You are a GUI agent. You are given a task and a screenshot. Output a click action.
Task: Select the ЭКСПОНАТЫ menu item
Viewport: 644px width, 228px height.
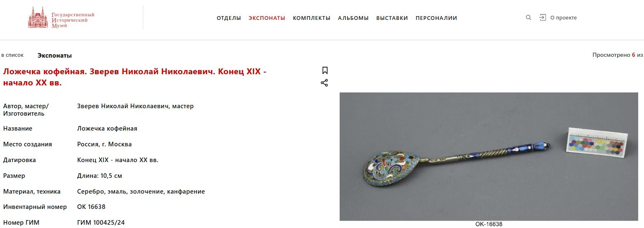(x=267, y=18)
